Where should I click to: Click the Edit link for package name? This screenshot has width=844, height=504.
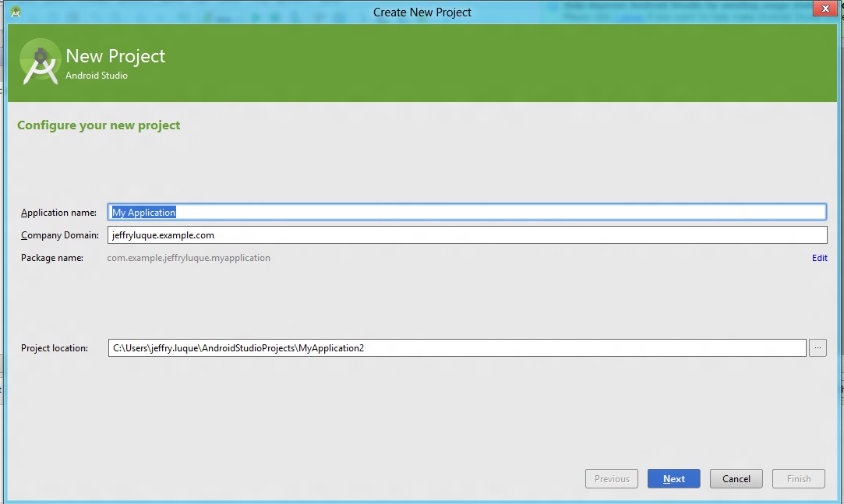[x=819, y=258]
